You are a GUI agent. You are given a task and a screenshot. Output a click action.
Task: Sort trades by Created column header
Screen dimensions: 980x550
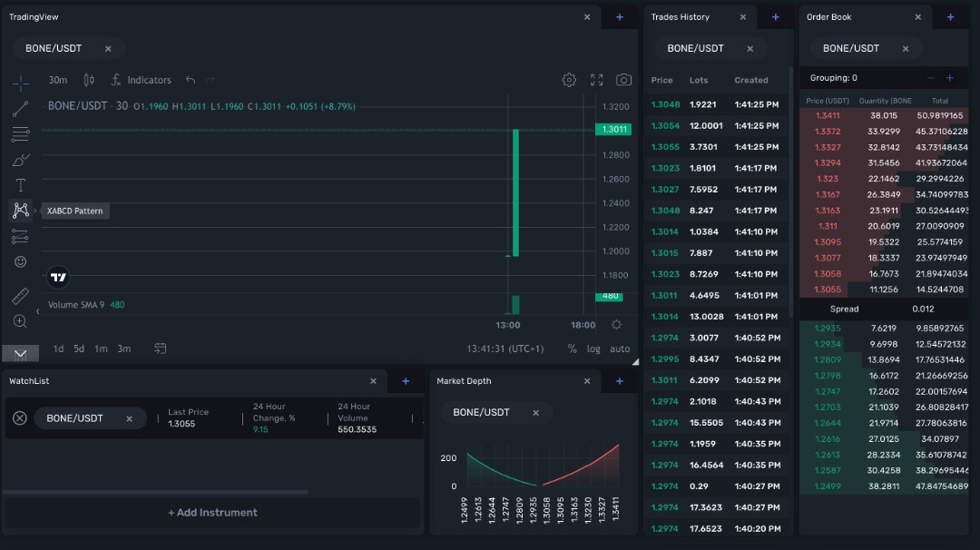click(751, 80)
